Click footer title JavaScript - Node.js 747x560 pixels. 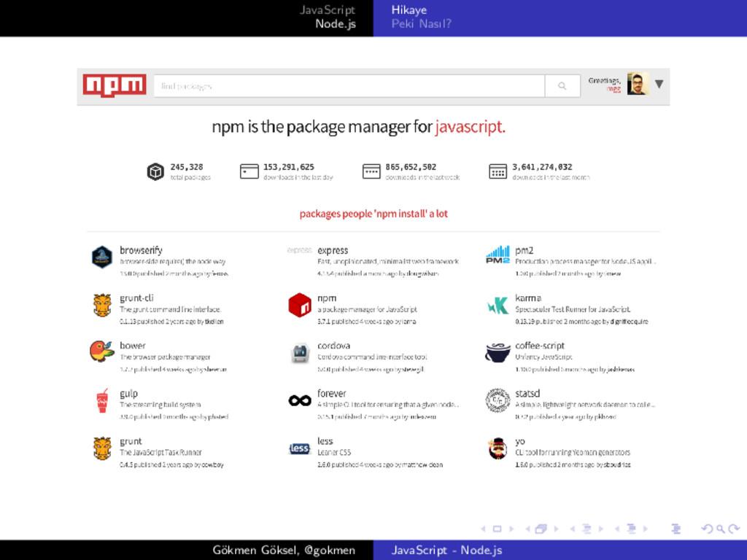tap(447, 550)
